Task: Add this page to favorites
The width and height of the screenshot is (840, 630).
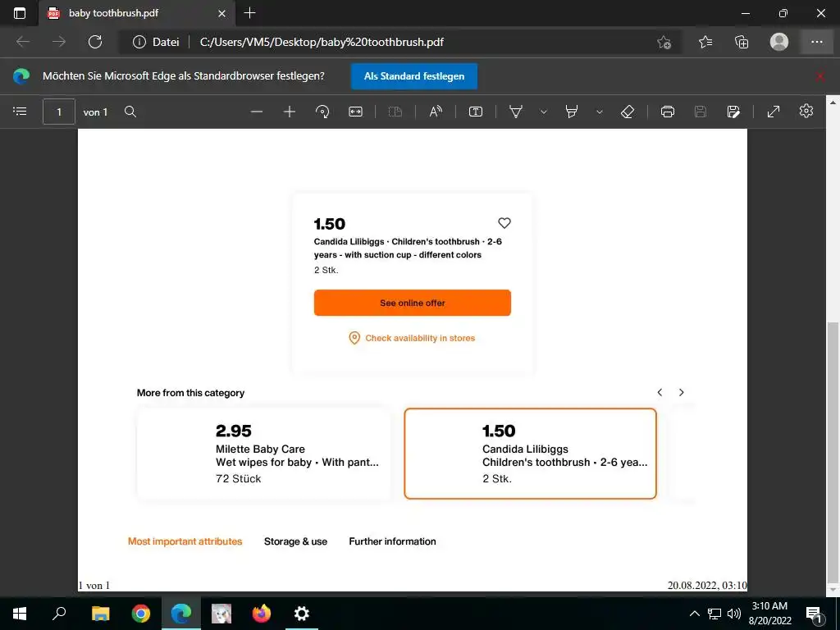Action: pos(664,42)
